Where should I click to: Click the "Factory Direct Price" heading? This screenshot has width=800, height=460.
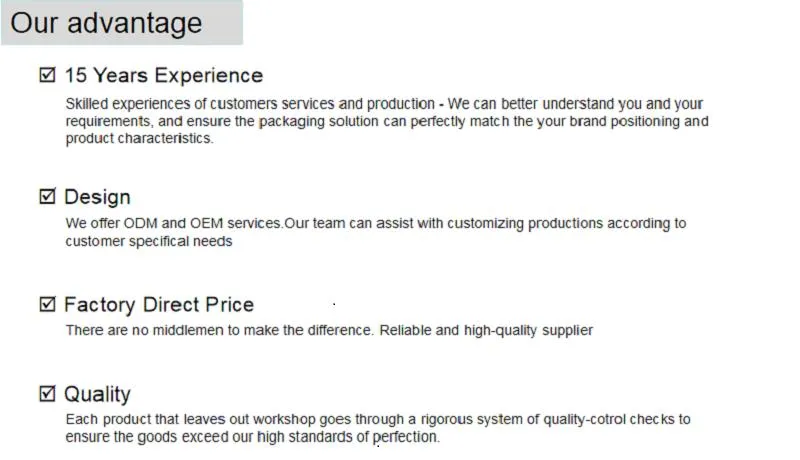159,305
